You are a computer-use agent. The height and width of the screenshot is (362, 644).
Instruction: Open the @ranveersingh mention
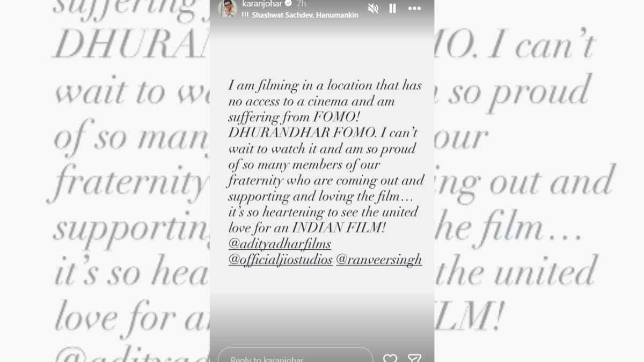pyautogui.click(x=379, y=260)
